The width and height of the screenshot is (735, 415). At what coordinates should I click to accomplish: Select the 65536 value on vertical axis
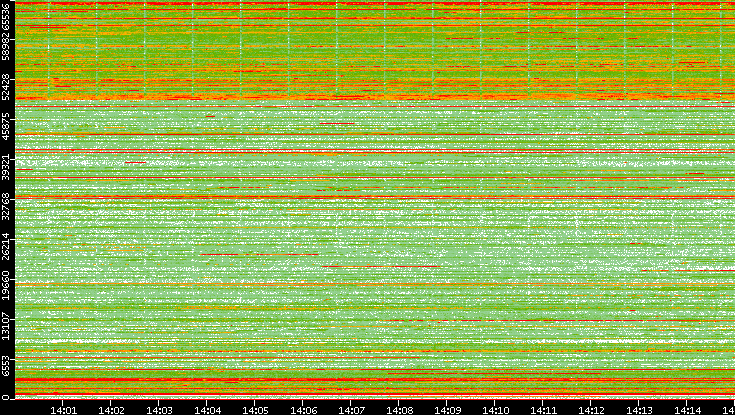click(x=6, y=15)
